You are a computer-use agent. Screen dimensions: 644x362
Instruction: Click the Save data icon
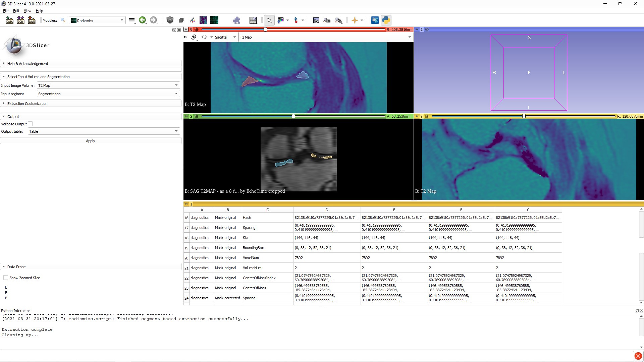[32, 20]
